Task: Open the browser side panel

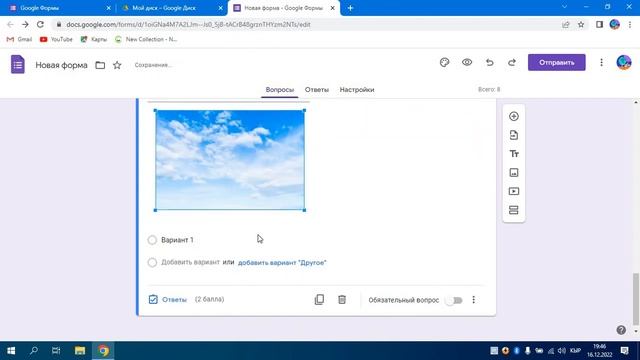Action: 599,24
